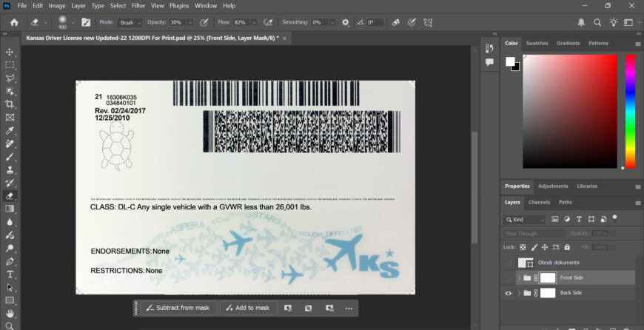
Task: Select the Object Selection tool
Action: (x=10, y=91)
